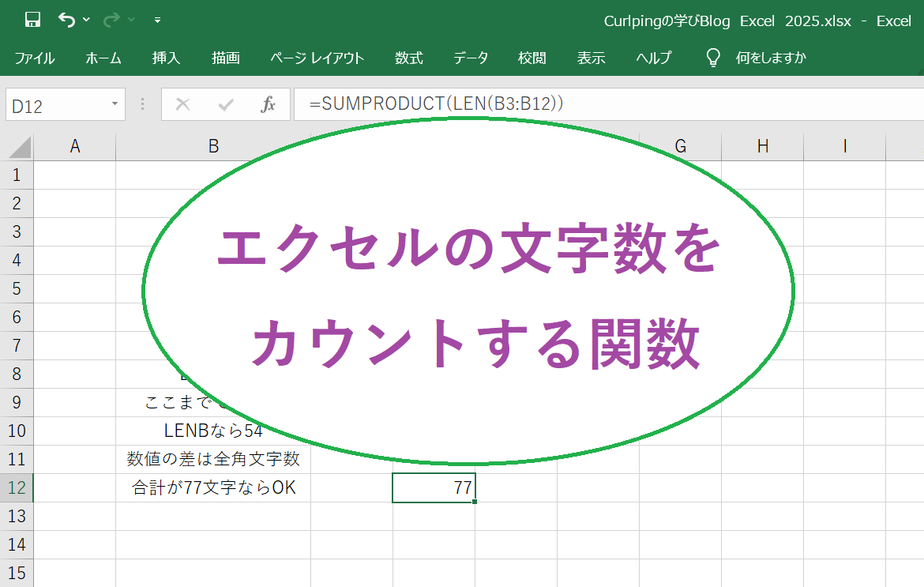The height and width of the screenshot is (587, 924).
Task: Expand the Customize Quick Access Toolbar menu
Action: point(157,20)
